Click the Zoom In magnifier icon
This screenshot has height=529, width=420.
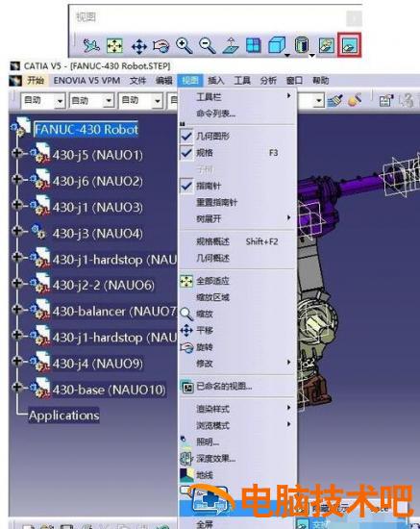pos(184,45)
